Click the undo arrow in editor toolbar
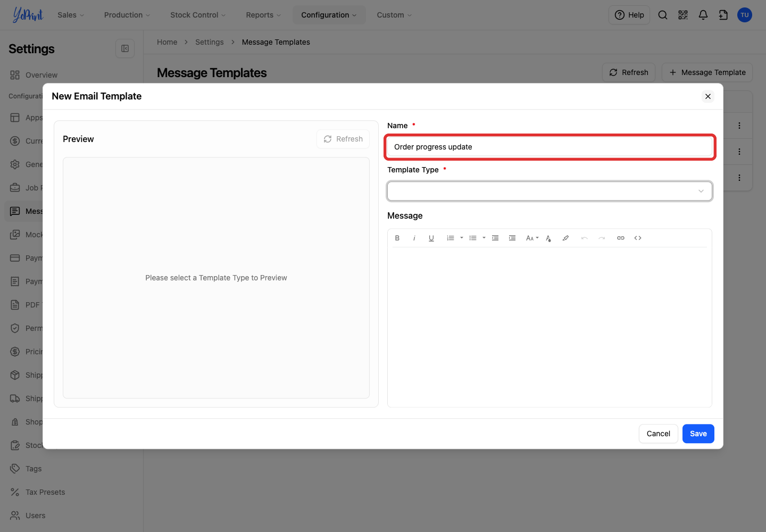The height and width of the screenshot is (532, 766). (585, 238)
